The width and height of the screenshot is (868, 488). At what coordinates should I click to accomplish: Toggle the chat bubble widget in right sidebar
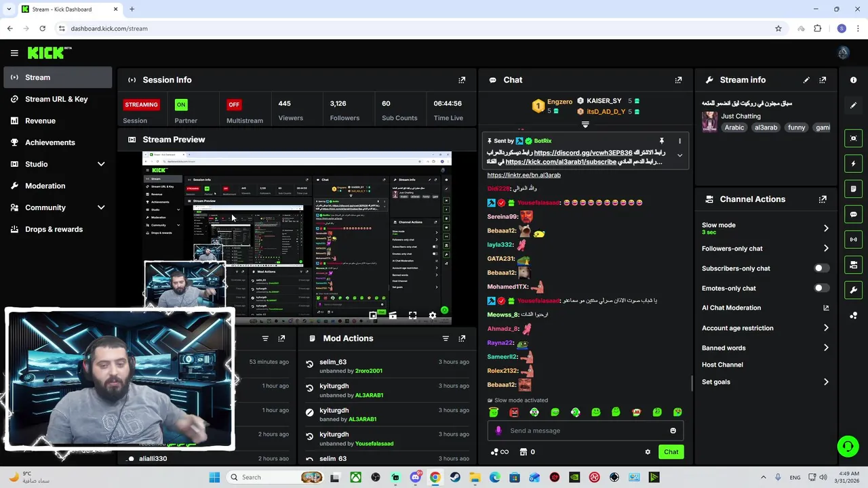point(853,214)
